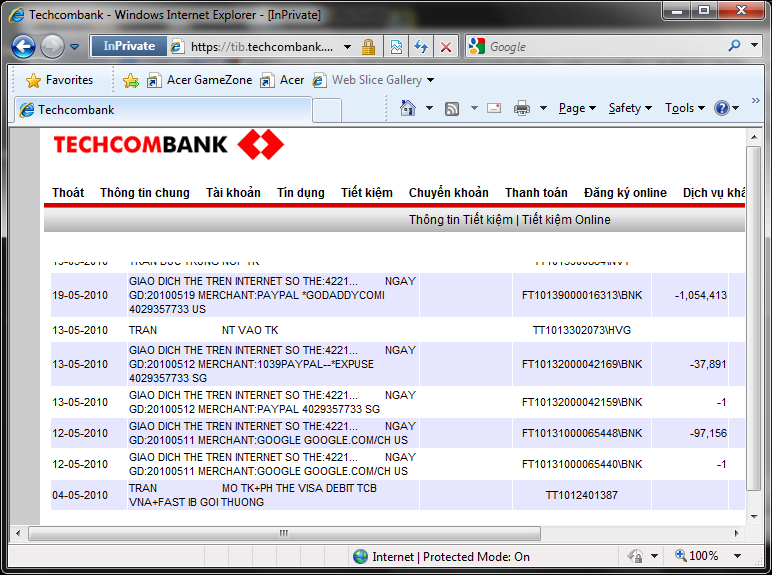This screenshot has width=777, height=580.
Task: Open the Tools menu
Action: (x=685, y=108)
